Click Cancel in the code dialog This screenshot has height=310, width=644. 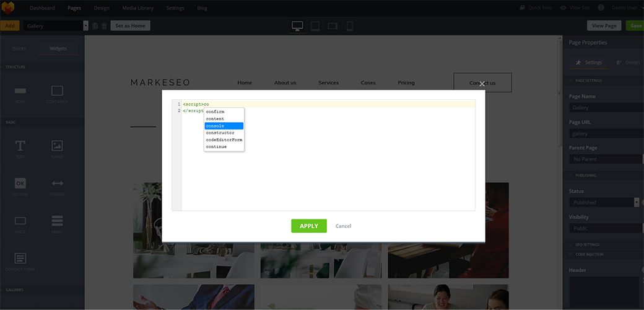(343, 226)
